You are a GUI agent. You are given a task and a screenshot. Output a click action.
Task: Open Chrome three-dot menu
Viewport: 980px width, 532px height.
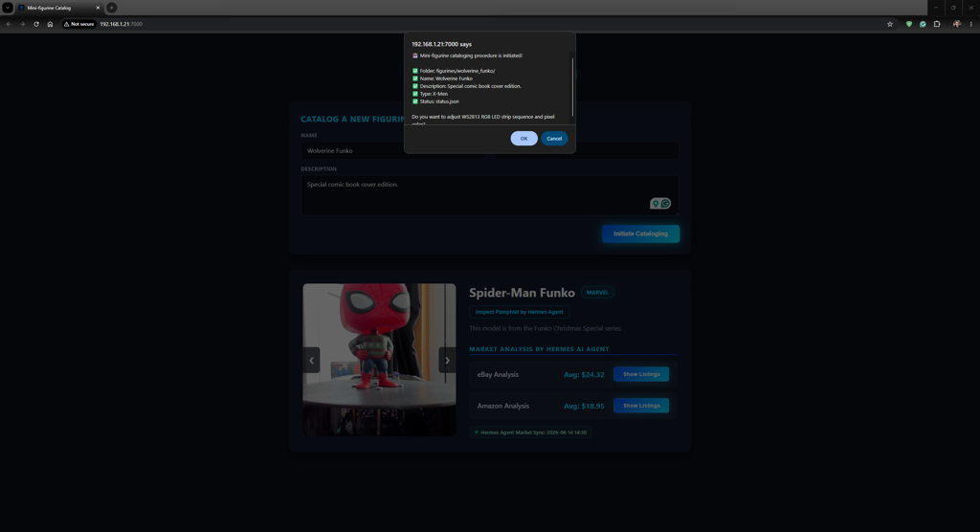pos(970,24)
